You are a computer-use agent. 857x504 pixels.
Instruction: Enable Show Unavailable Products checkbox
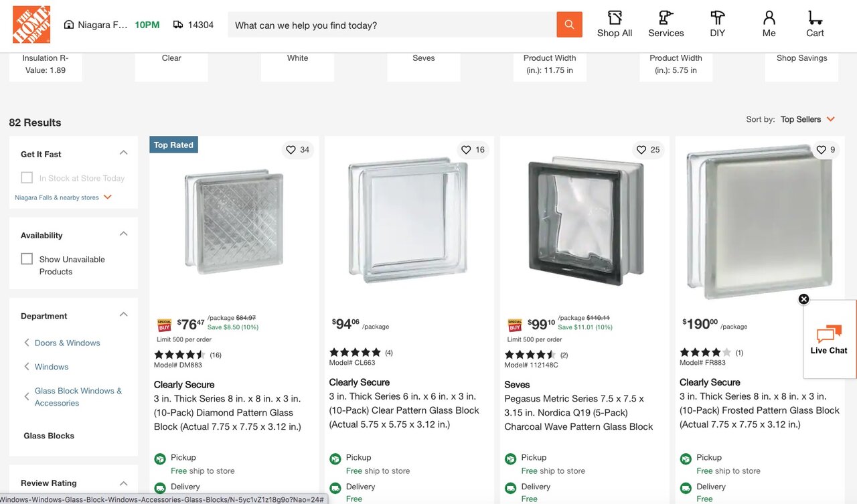click(x=27, y=259)
